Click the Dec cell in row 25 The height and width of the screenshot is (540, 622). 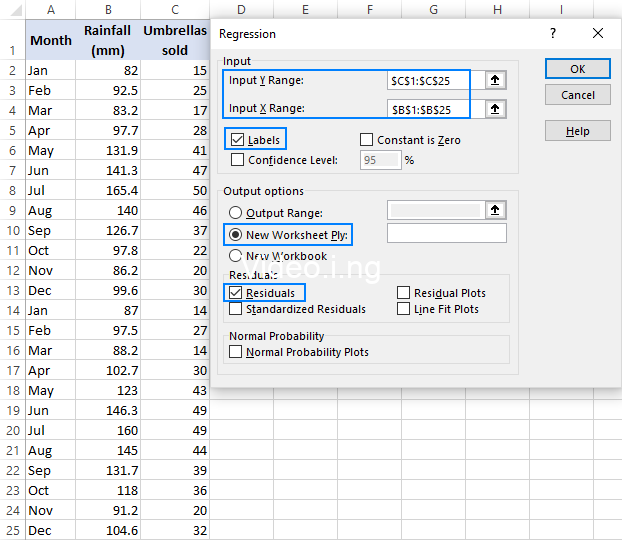pos(51,530)
